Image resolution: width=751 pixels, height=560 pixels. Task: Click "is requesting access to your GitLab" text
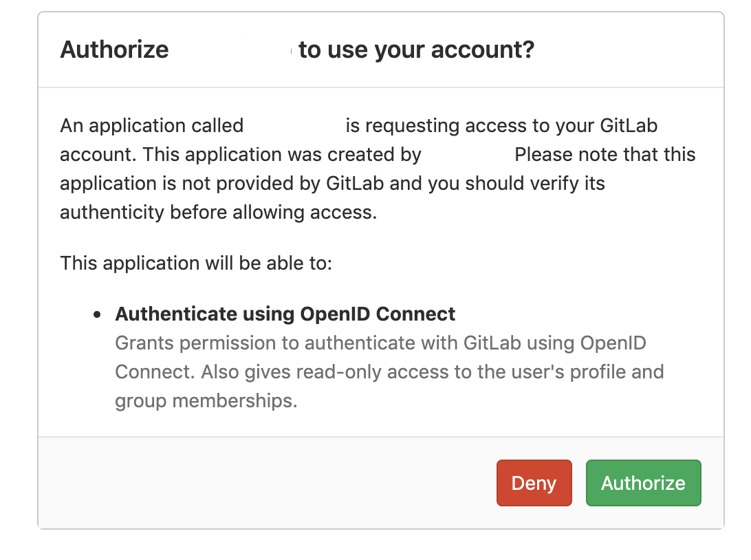point(501,126)
